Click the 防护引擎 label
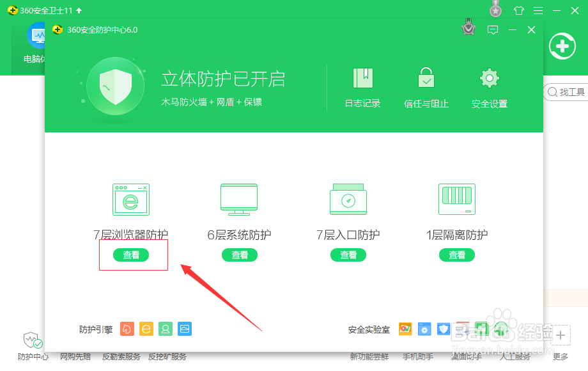The width and height of the screenshot is (588, 371). click(x=96, y=329)
